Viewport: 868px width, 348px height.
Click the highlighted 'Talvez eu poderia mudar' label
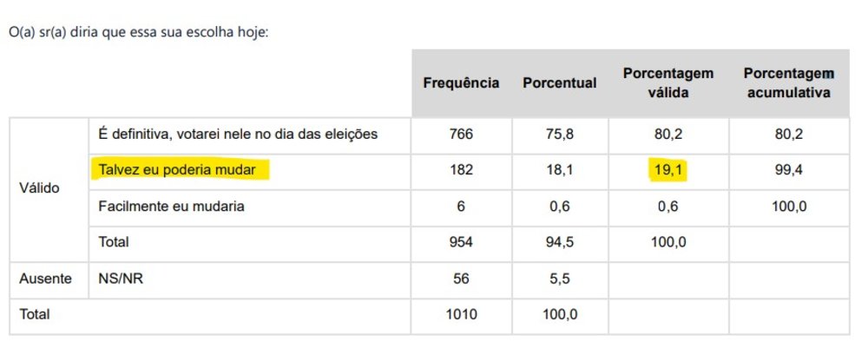coord(177,170)
